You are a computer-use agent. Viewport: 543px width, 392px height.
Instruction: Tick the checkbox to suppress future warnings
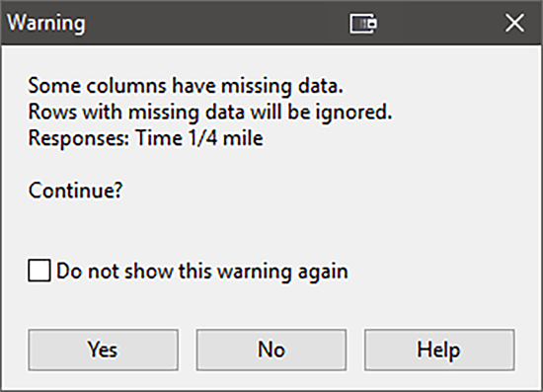(39, 271)
